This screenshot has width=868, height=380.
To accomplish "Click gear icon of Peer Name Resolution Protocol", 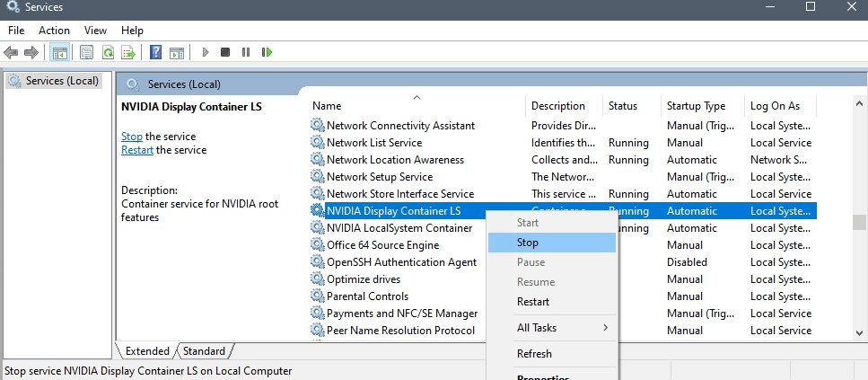I will tap(317, 331).
